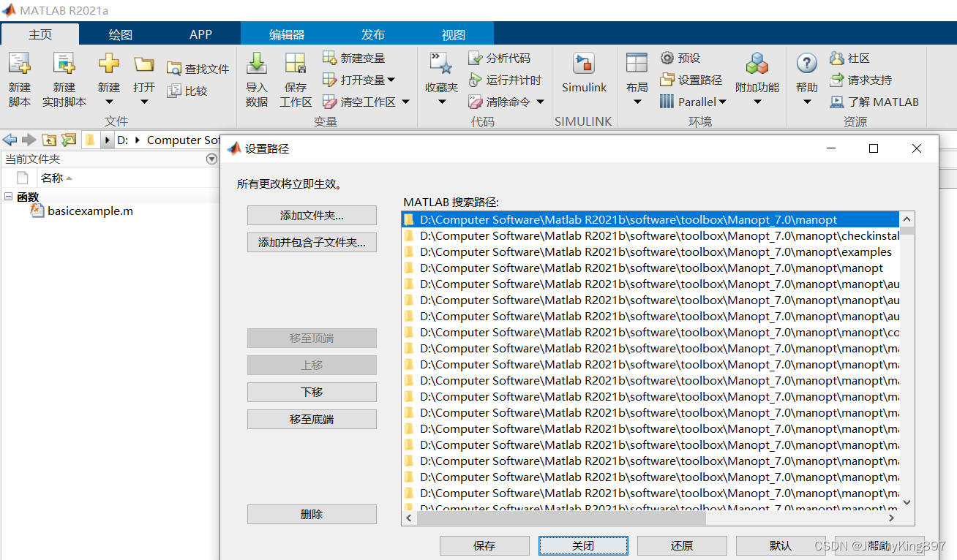The height and width of the screenshot is (560, 957).
Task: Switch to the APP ribbon tab
Action: [x=200, y=33]
